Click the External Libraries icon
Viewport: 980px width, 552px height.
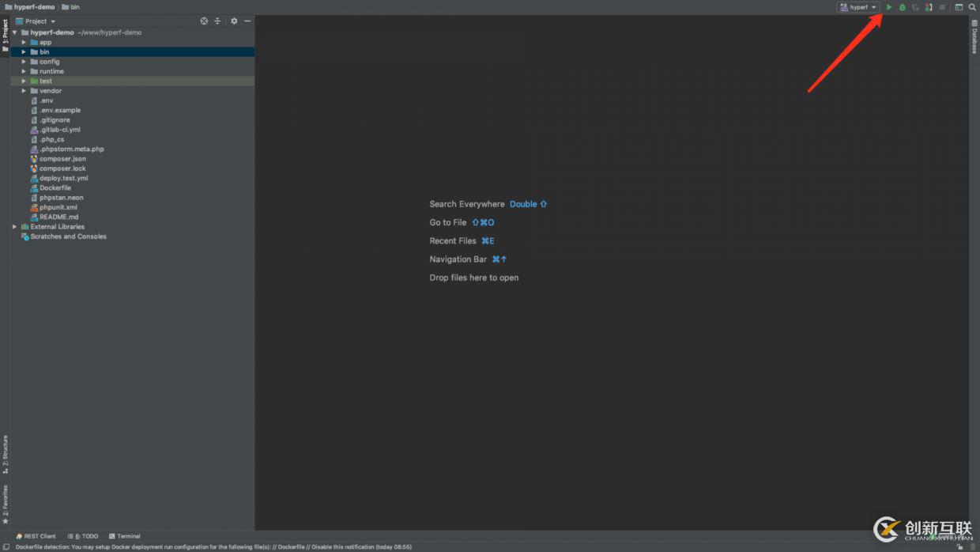[25, 227]
